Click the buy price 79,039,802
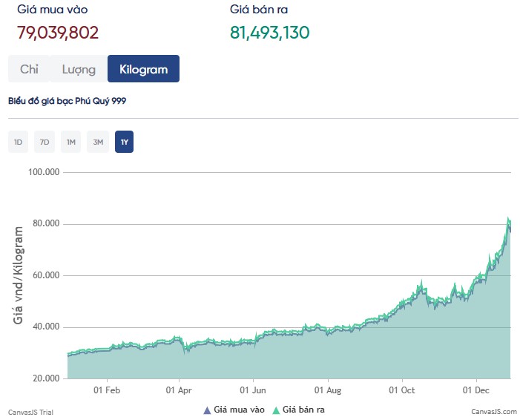This screenshot has height=420, width=520. click(x=57, y=33)
